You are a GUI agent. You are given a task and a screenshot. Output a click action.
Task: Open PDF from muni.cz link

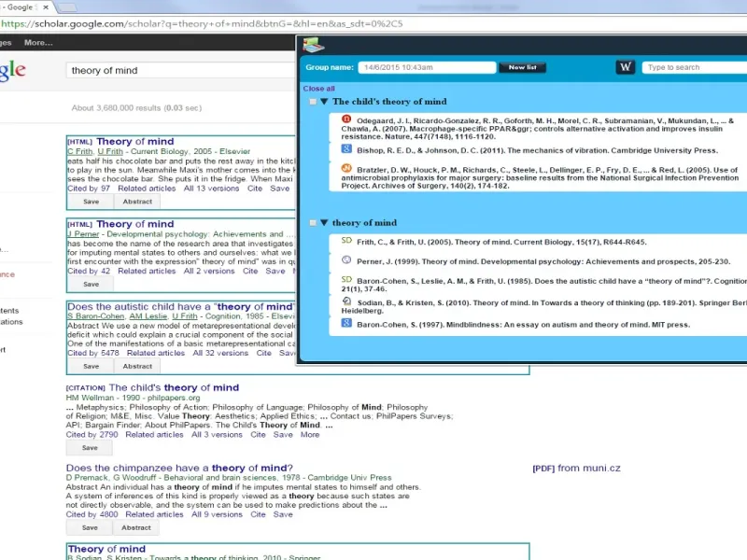[576, 469]
